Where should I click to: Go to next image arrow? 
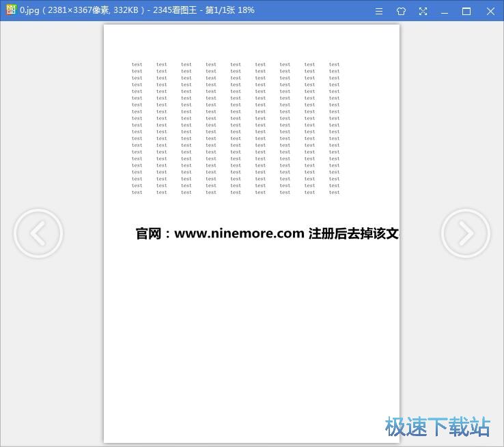[466, 233]
